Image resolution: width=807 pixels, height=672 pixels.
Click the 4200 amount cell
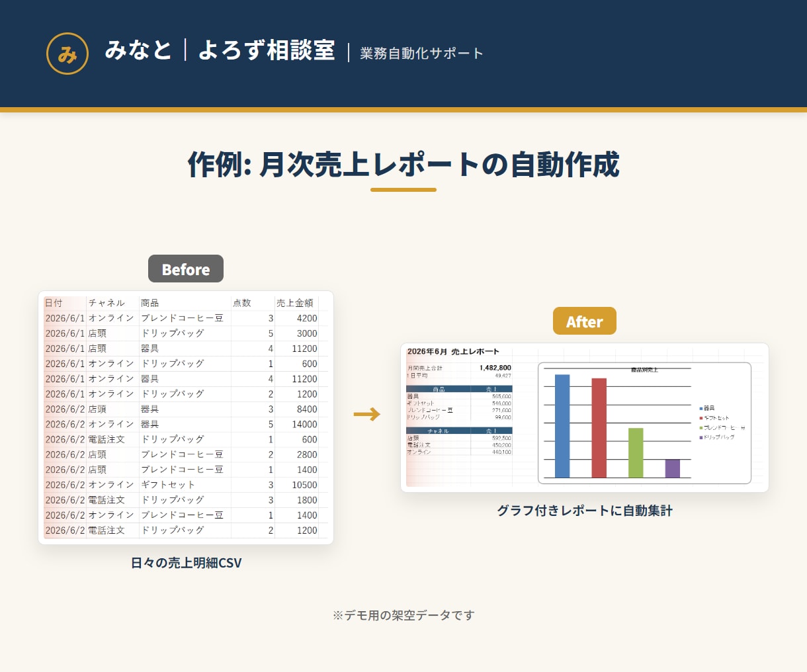pos(307,318)
